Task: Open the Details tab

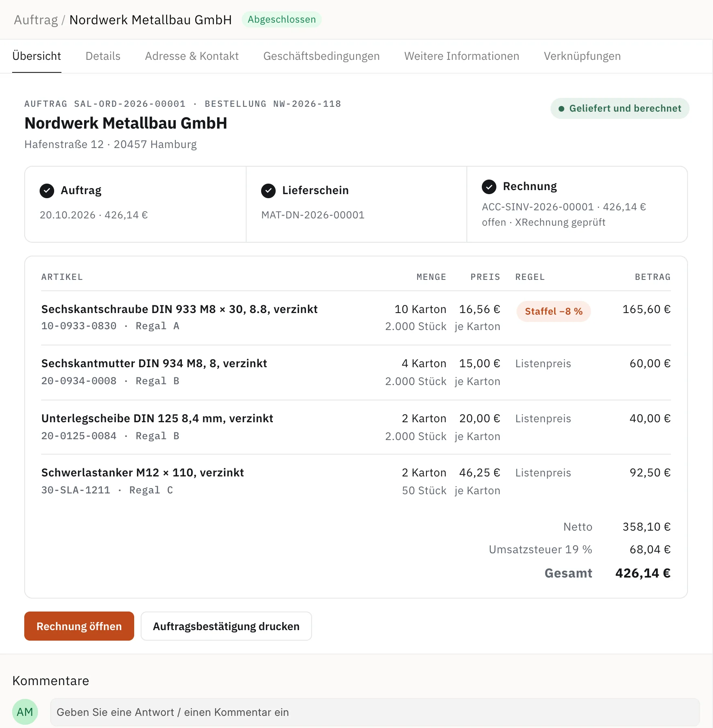Action: tap(103, 56)
